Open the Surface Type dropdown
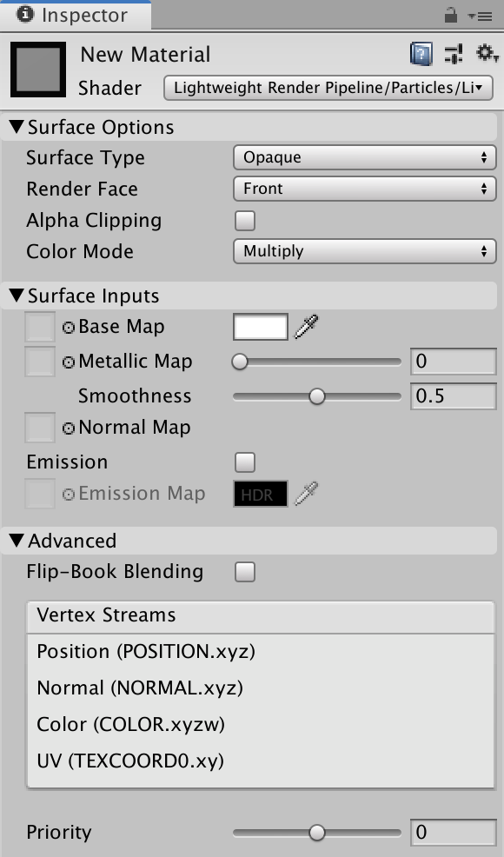The image size is (504, 857). tap(364, 157)
